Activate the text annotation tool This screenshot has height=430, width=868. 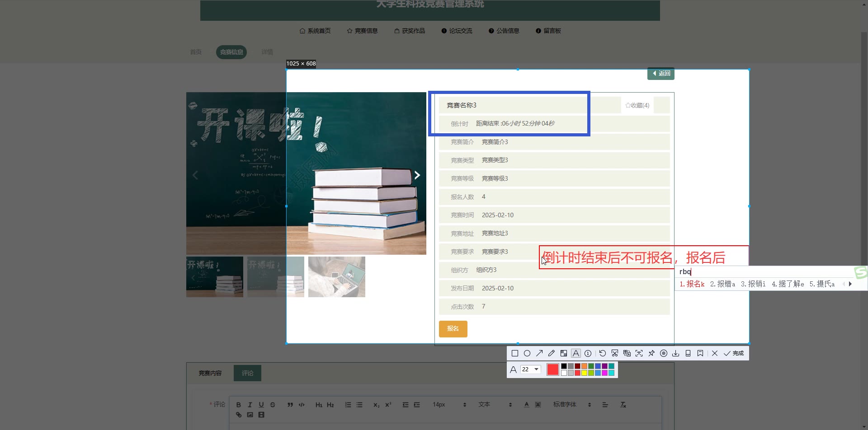click(x=576, y=353)
